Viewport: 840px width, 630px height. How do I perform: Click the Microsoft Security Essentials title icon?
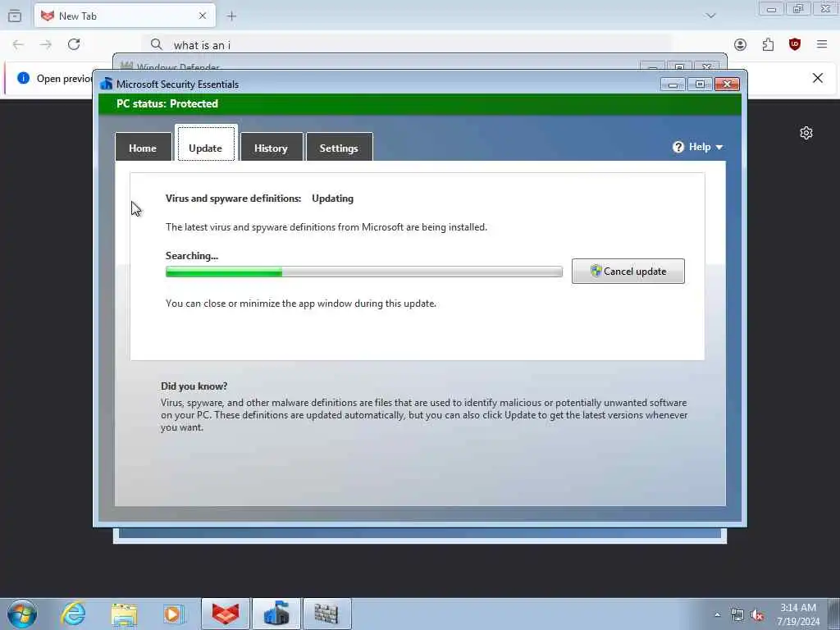click(x=106, y=84)
